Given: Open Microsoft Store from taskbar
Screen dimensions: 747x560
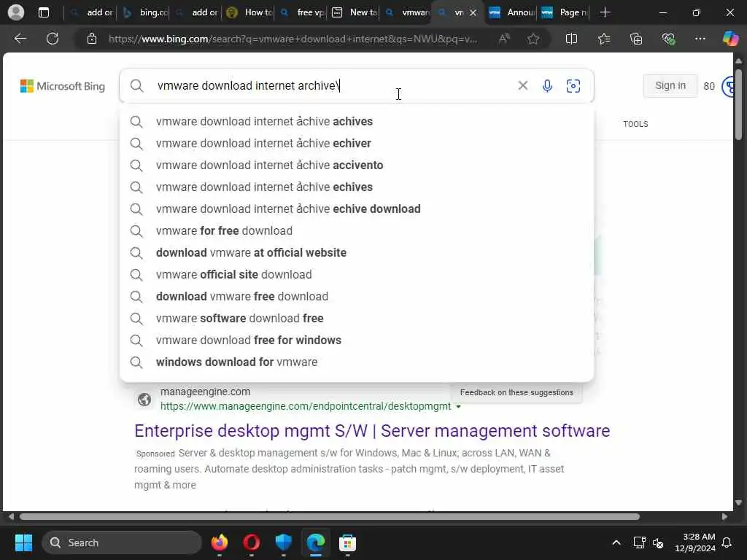Looking at the screenshot, I should pyautogui.click(x=347, y=542).
